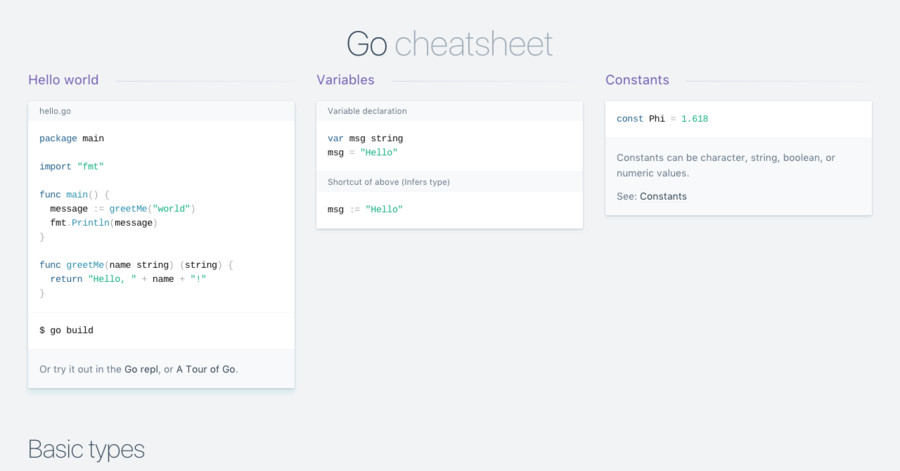Image resolution: width=900 pixels, height=471 pixels.
Task: Click the $ go build command line
Action: tap(67, 329)
